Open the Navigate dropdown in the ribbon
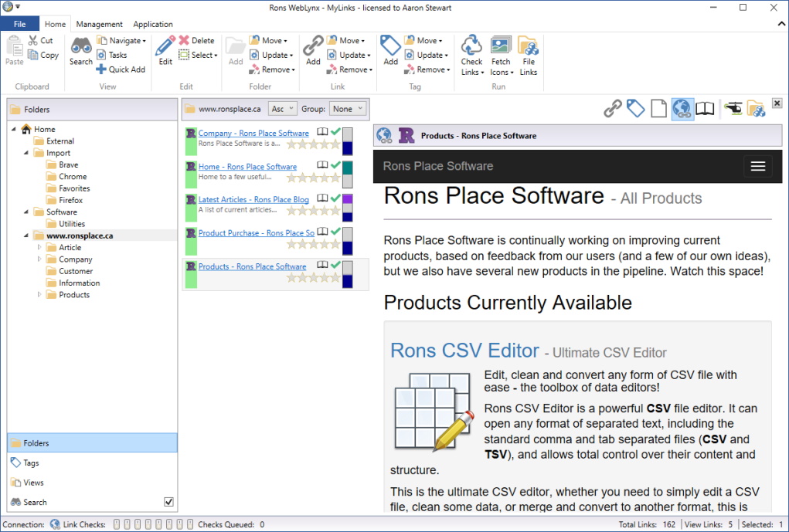789x532 pixels. pos(122,40)
